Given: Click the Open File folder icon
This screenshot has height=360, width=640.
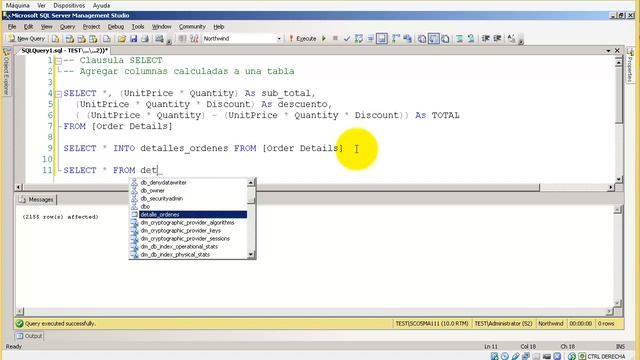Looking at the screenshot, I should [x=122, y=38].
